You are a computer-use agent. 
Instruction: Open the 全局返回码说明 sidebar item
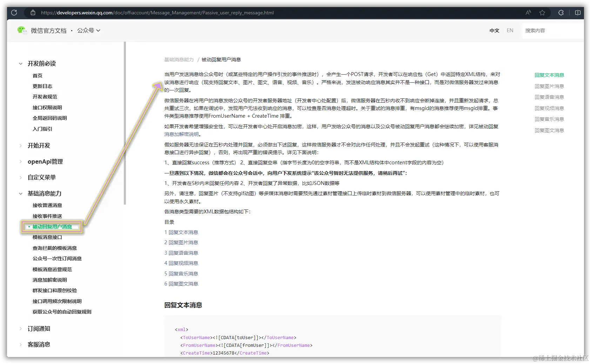50,118
